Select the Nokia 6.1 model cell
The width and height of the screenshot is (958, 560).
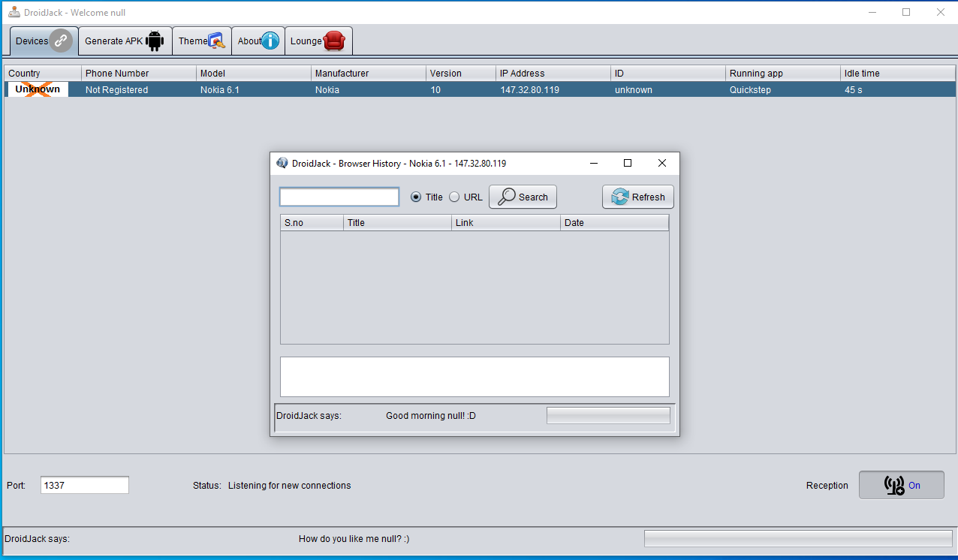(x=254, y=89)
